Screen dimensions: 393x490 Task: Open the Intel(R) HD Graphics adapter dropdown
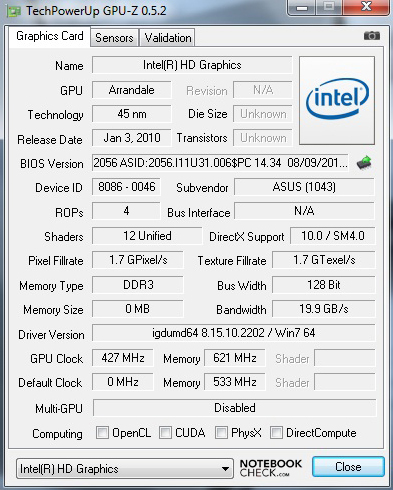coord(124,469)
